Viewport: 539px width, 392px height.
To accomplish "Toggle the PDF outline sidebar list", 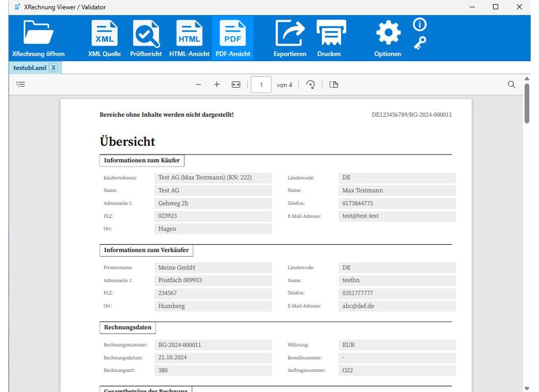I will coord(21,84).
